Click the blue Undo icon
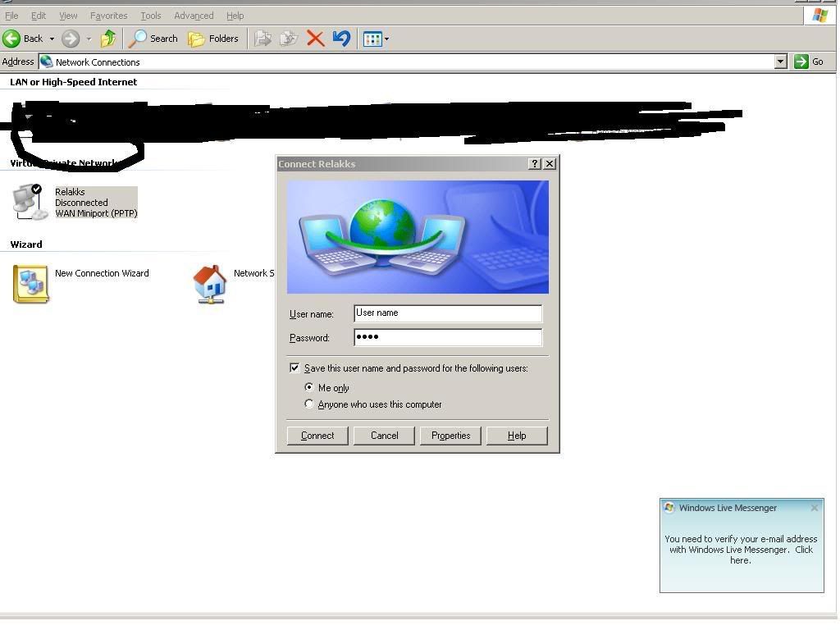 coord(341,39)
